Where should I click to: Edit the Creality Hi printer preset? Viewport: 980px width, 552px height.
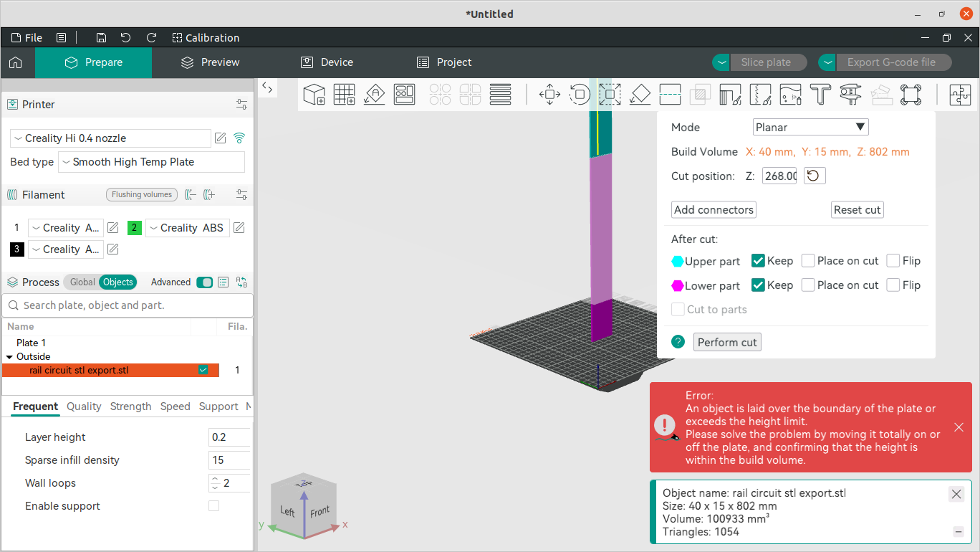click(x=221, y=138)
